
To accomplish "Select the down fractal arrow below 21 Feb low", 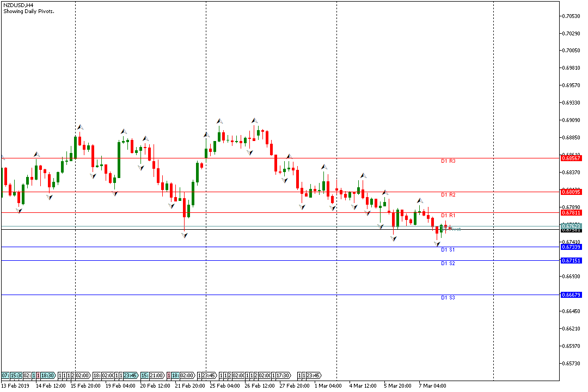I will click(x=185, y=235).
